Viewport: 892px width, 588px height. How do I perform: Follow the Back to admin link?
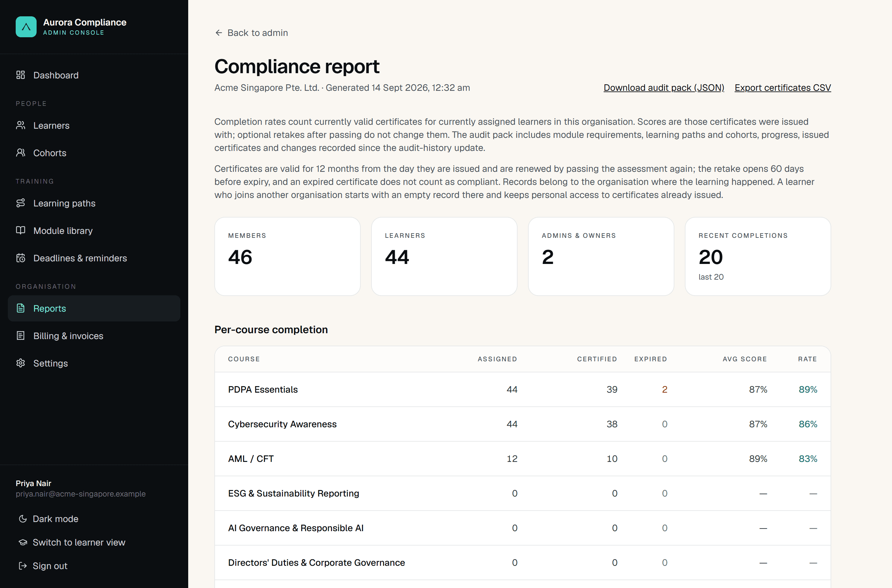[251, 33]
